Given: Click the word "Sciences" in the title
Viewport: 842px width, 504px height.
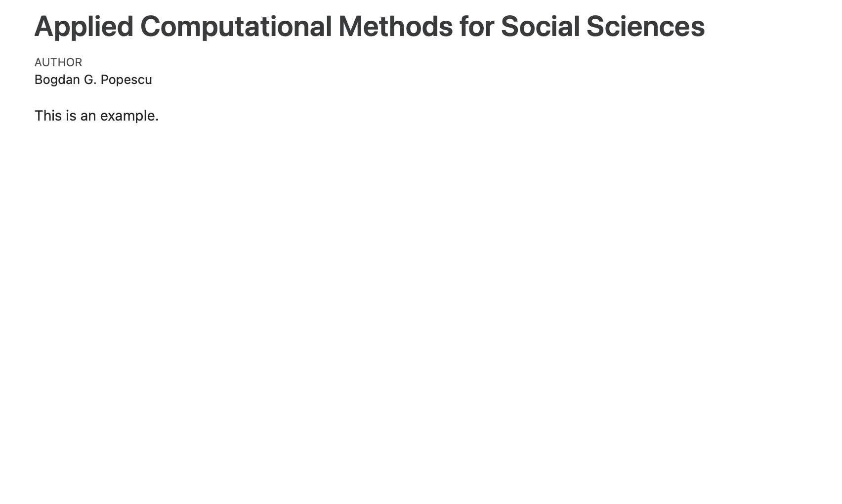Looking at the screenshot, I should [x=645, y=27].
